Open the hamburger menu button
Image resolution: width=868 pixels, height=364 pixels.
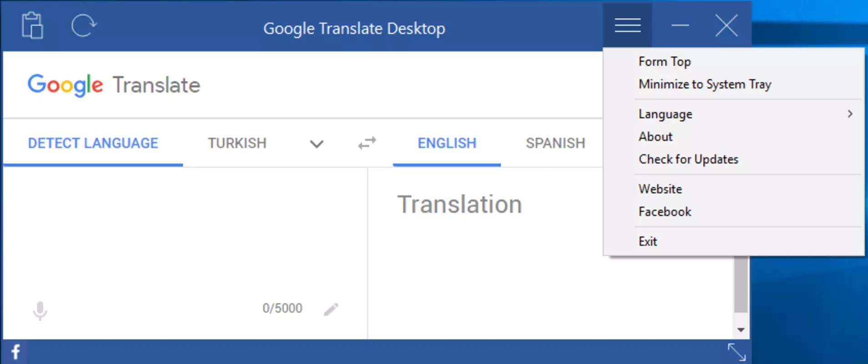627,25
